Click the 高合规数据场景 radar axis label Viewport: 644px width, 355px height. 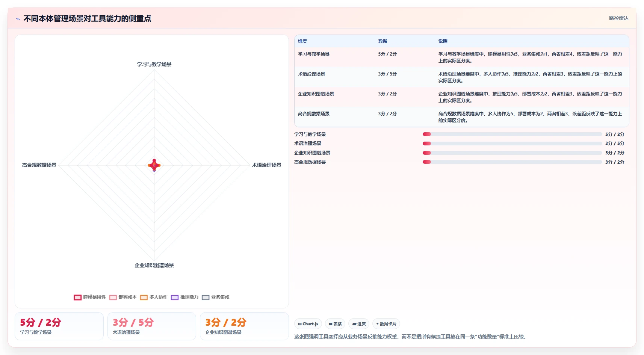(39, 165)
